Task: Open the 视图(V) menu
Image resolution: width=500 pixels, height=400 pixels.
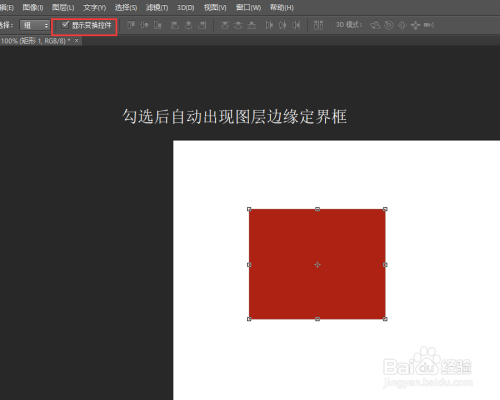Action: (x=215, y=7)
